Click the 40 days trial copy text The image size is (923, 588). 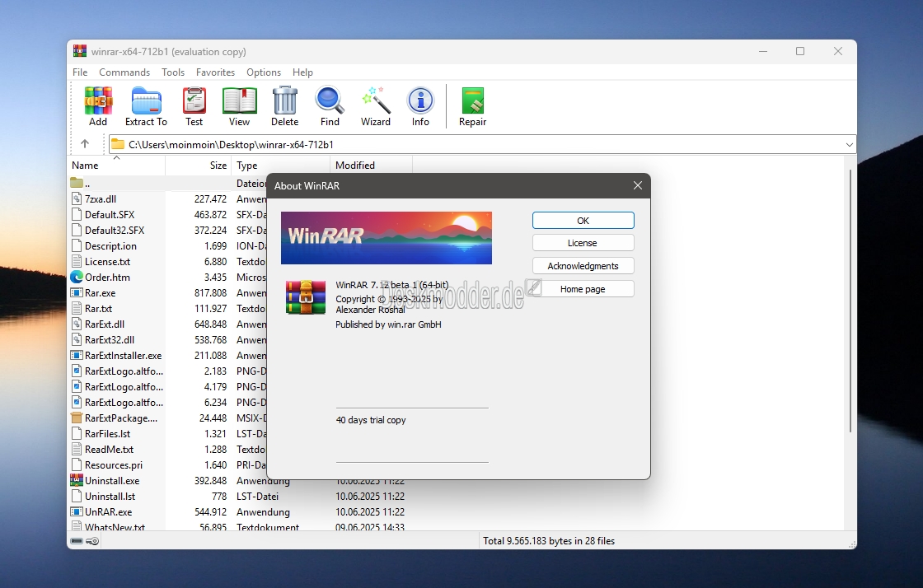(x=371, y=420)
